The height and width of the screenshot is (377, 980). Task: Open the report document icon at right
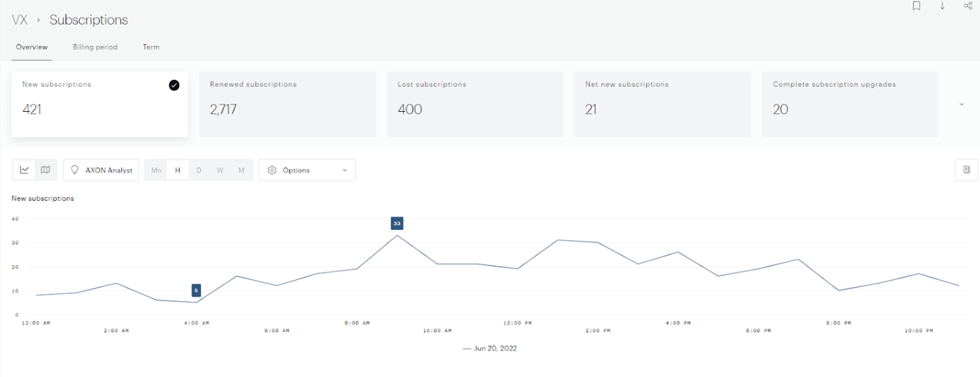[x=967, y=170]
